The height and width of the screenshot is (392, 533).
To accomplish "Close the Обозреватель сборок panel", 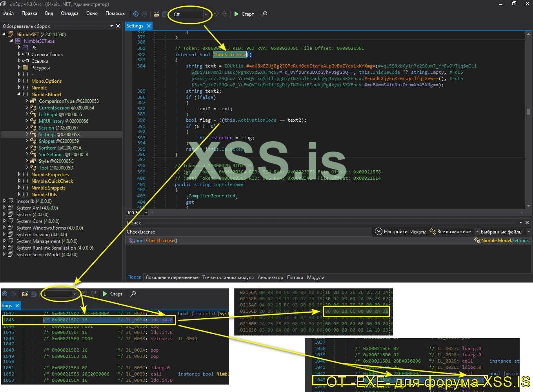I will click(x=118, y=26).
